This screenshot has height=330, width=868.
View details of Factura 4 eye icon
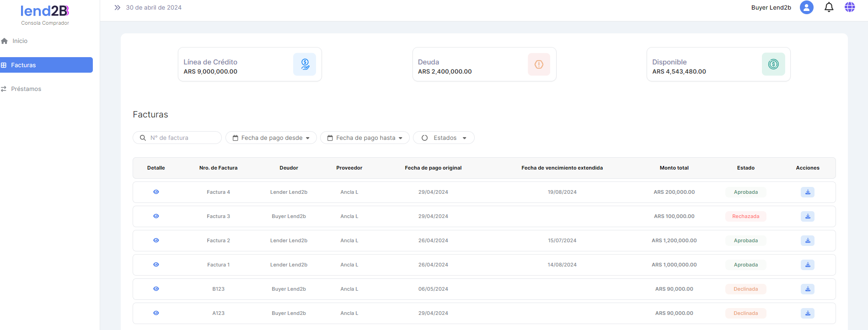pyautogui.click(x=156, y=192)
